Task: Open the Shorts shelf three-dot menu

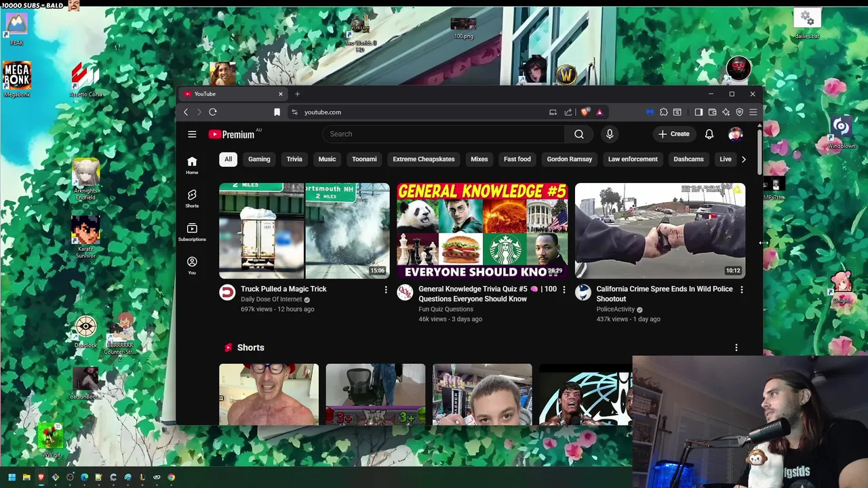Action: [736, 348]
